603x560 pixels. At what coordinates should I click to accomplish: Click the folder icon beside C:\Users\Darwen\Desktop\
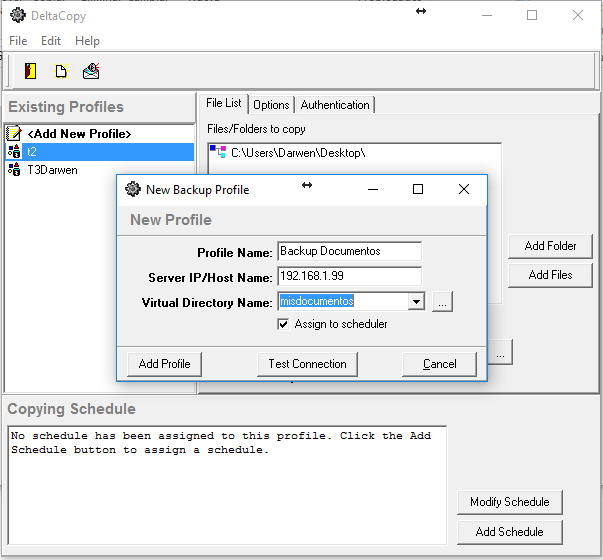tap(218, 152)
